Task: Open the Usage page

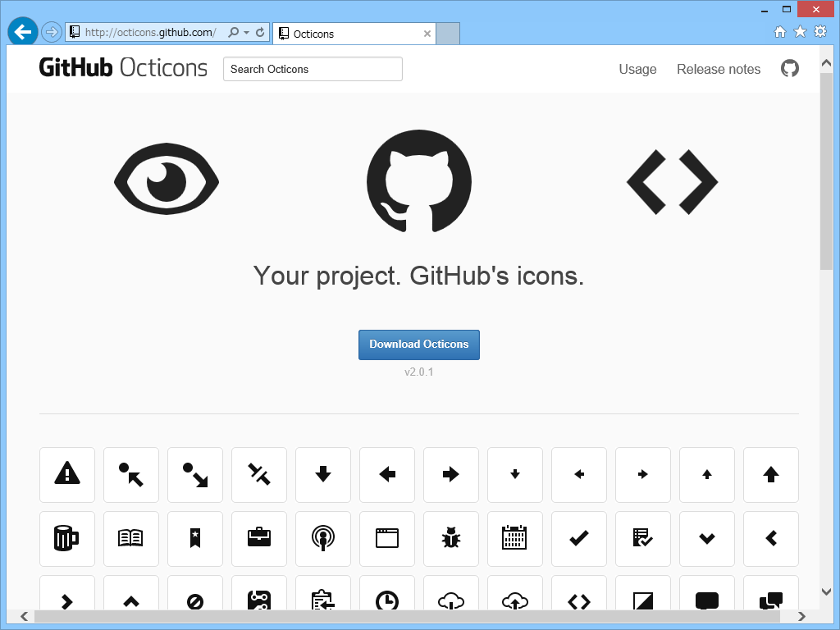Action: point(637,69)
